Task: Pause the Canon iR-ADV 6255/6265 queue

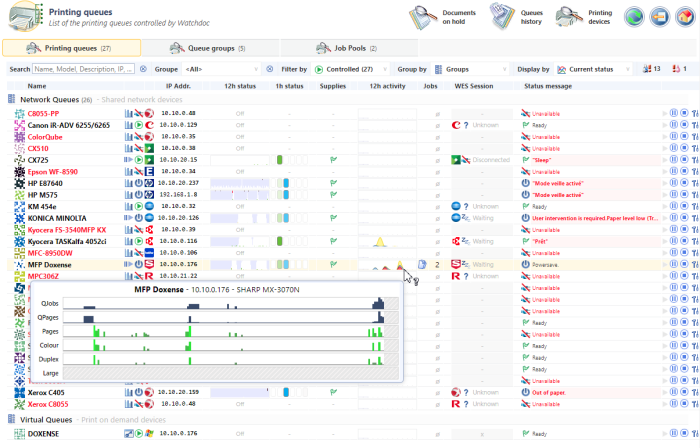Action: pyautogui.click(x=674, y=125)
